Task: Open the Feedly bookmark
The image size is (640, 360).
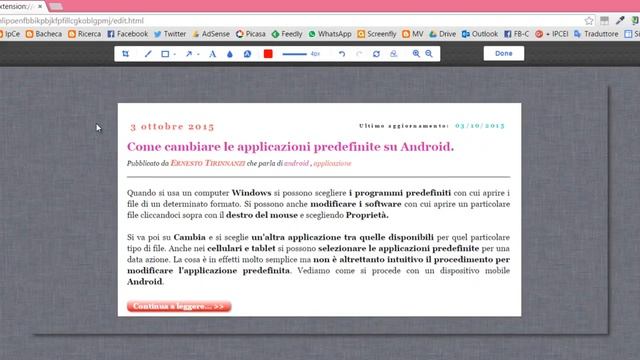Action: coord(287,34)
